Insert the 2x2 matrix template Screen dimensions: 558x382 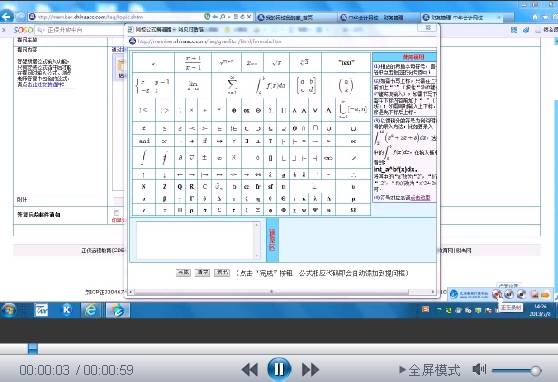pos(306,85)
